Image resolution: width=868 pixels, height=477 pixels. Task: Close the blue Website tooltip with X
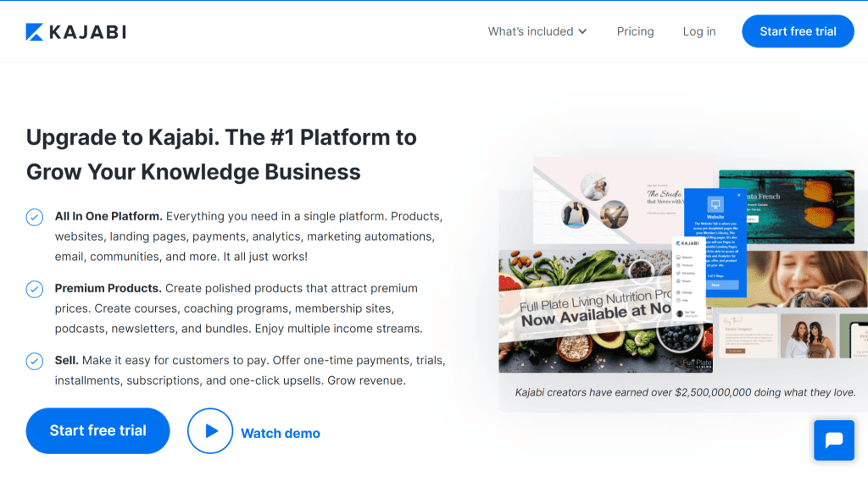pyautogui.click(x=738, y=195)
